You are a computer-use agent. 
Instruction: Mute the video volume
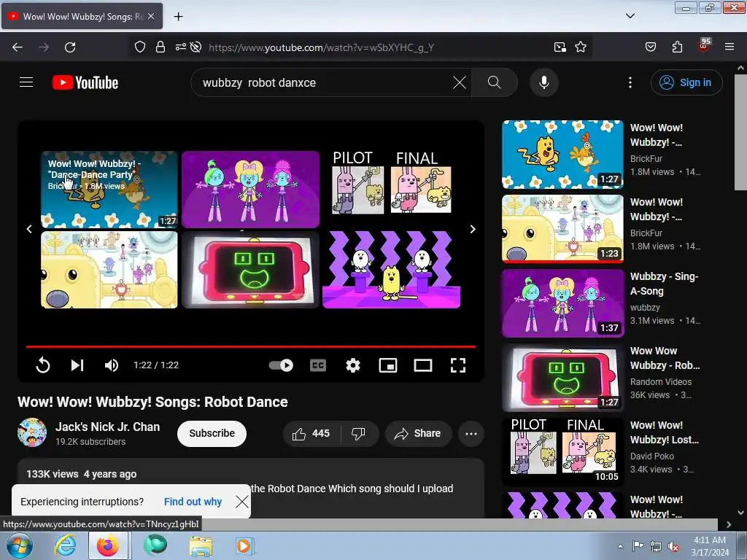coord(112,365)
